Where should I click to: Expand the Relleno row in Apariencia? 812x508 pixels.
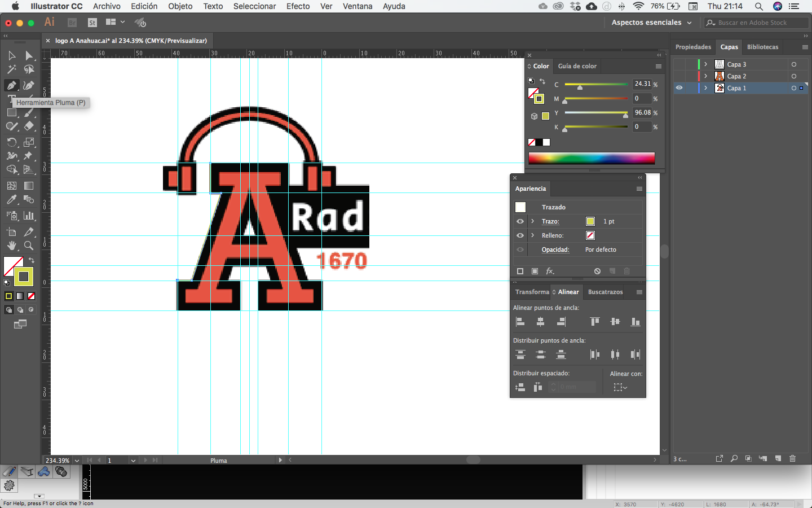pos(532,235)
